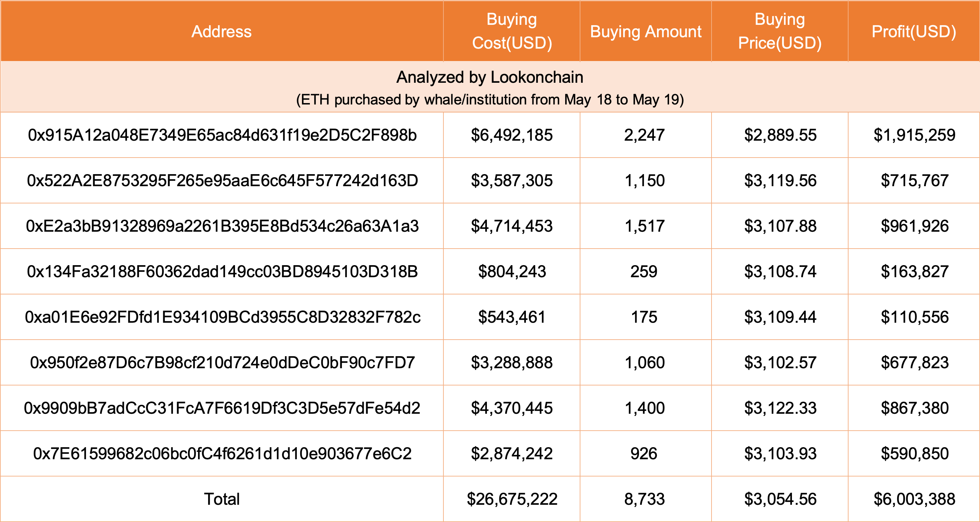
Task: Click address starting with 0xa01E6e92
Action: [222, 317]
